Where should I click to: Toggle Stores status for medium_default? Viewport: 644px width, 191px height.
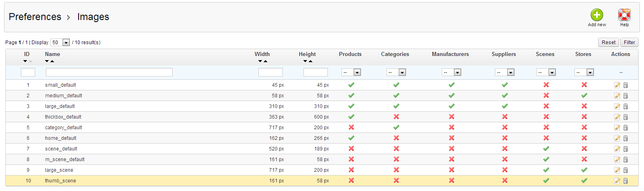point(584,95)
